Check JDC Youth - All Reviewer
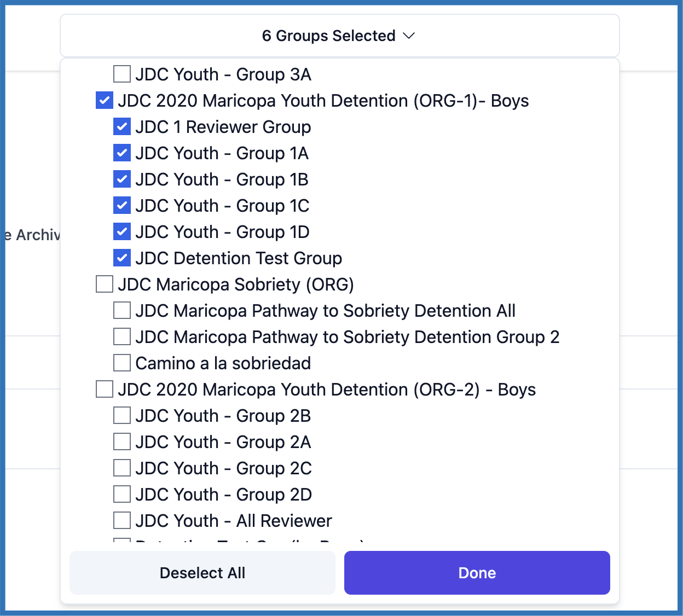Image resolution: width=683 pixels, height=616 pixels. pyautogui.click(x=122, y=520)
